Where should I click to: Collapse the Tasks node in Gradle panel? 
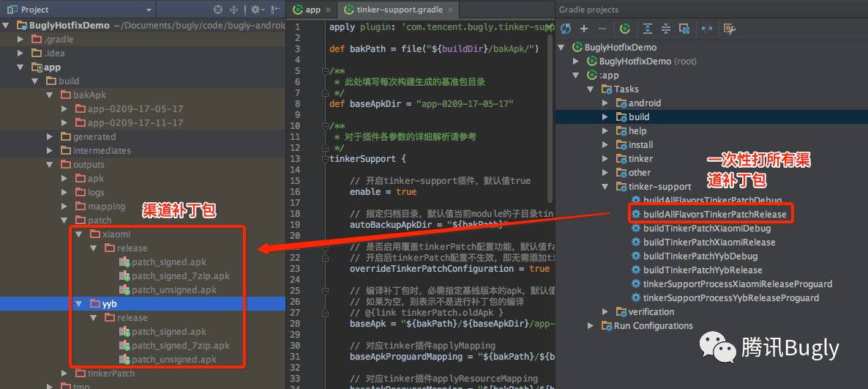[591, 89]
